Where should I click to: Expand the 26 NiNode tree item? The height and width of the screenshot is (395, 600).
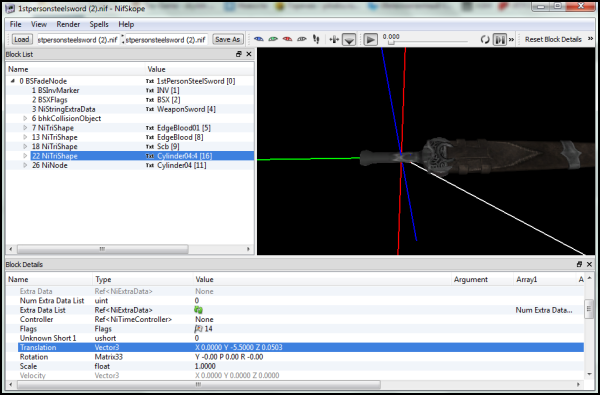(x=25, y=165)
